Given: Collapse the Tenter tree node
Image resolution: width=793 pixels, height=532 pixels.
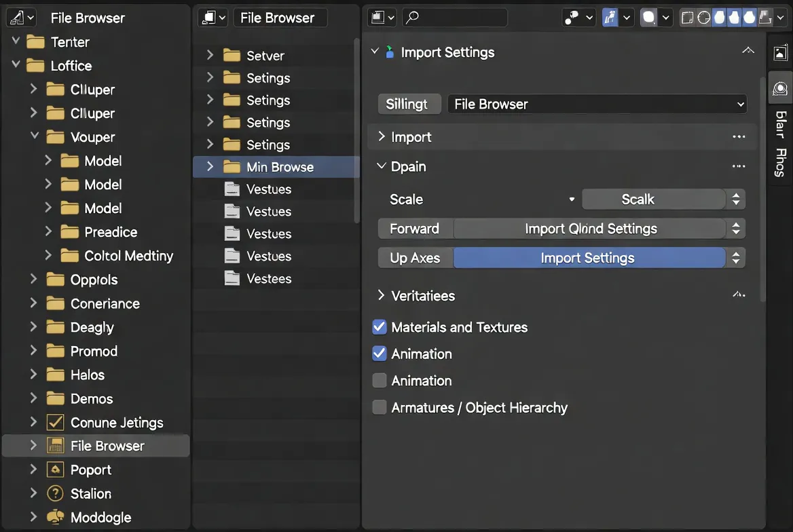Looking at the screenshot, I should pyautogui.click(x=16, y=41).
